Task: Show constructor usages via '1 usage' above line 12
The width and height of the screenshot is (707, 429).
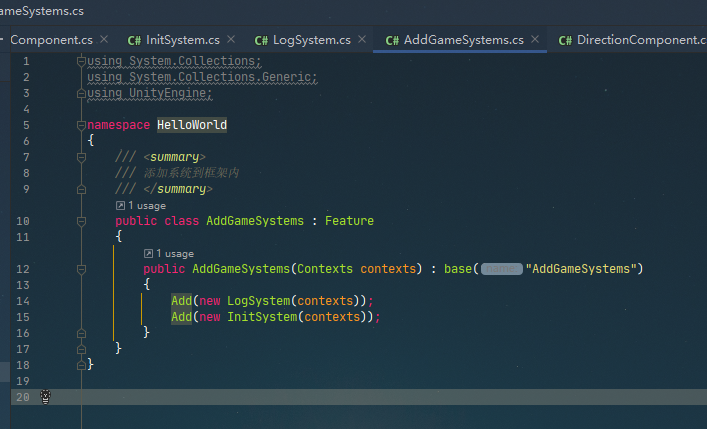Action: (x=175, y=254)
